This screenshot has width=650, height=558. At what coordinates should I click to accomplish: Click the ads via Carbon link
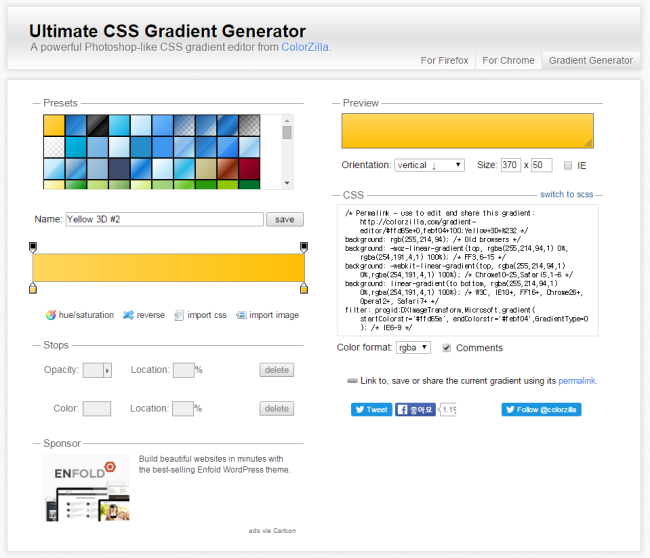point(272,531)
